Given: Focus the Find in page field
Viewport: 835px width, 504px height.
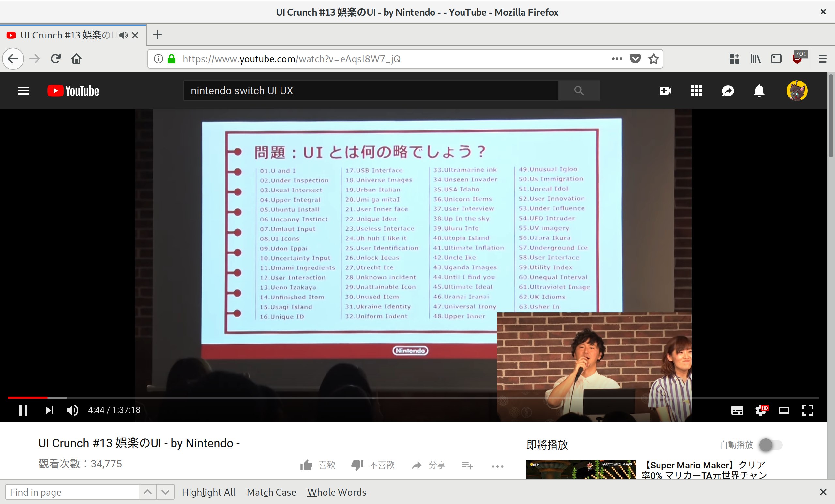Looking at the screenshot, I should tap(72, 492).
